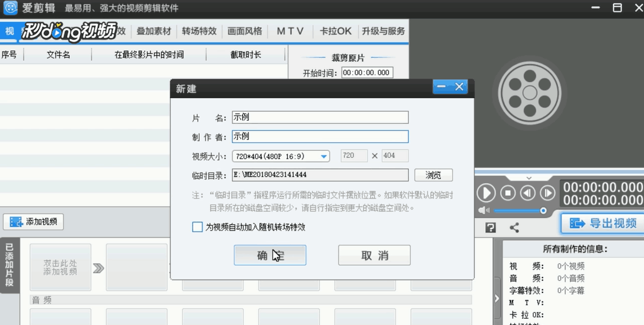Mute audio via the speaker icon
Image resolution: width=644 pixels, height=325 pixels.
483,210
